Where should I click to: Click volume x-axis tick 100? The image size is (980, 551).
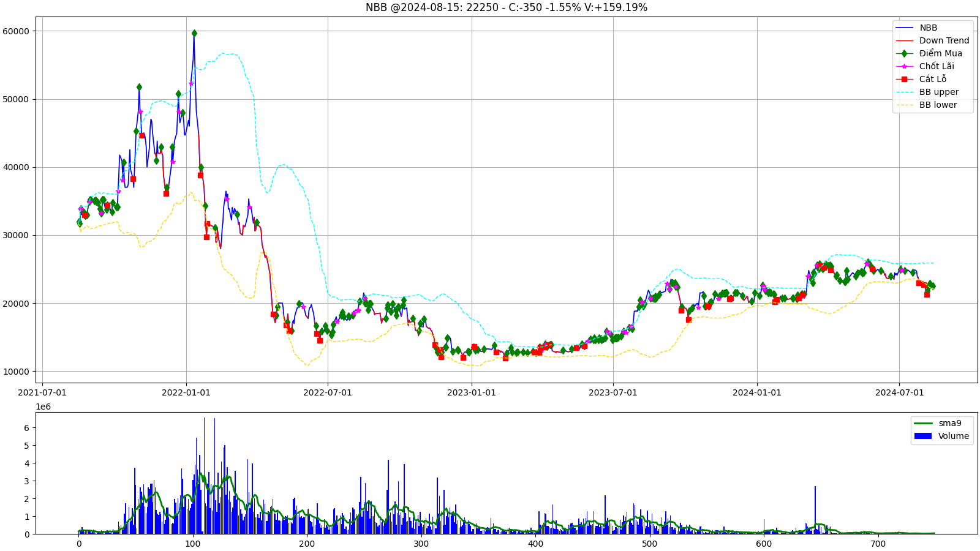pyautogui.click(x=193, y=544)
